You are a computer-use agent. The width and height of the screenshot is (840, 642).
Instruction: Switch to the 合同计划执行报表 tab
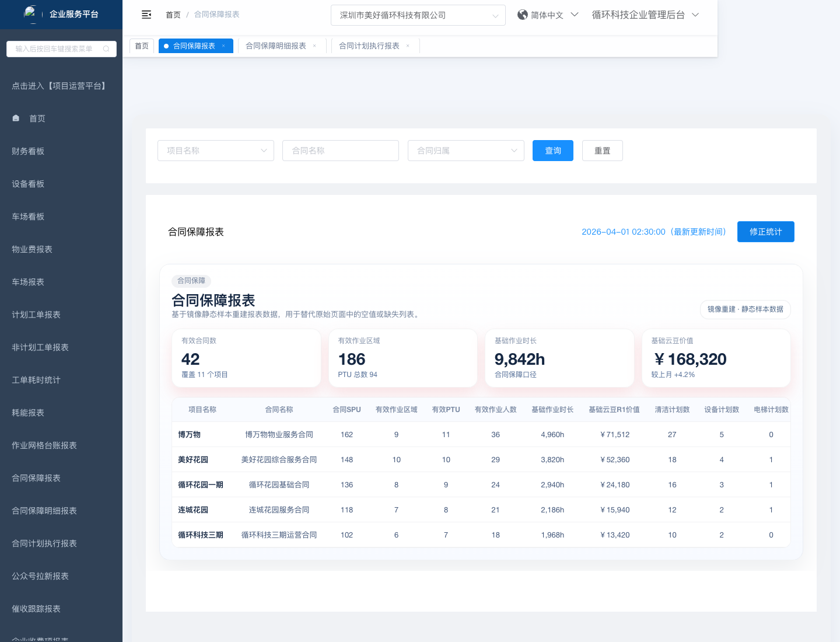click(369, 46)
